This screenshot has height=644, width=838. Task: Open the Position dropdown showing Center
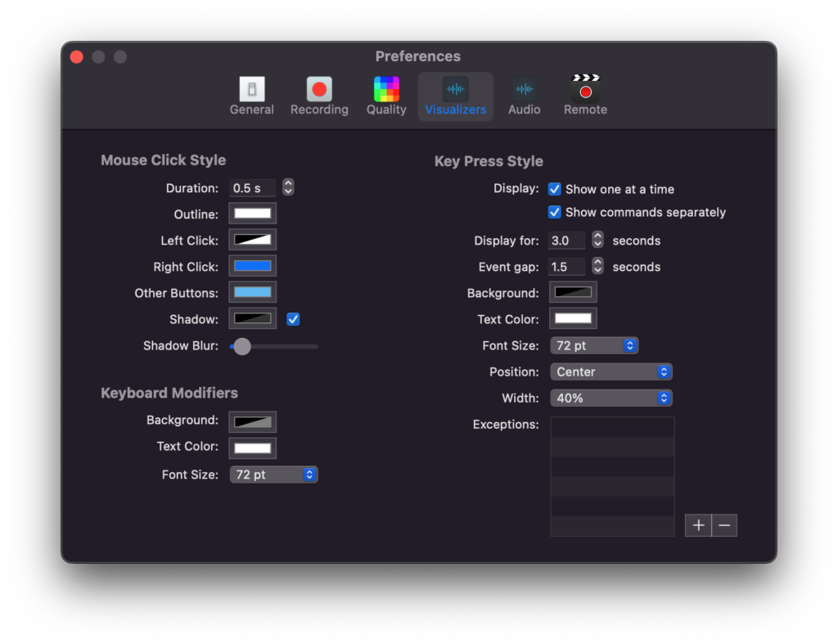coord(610,372)
